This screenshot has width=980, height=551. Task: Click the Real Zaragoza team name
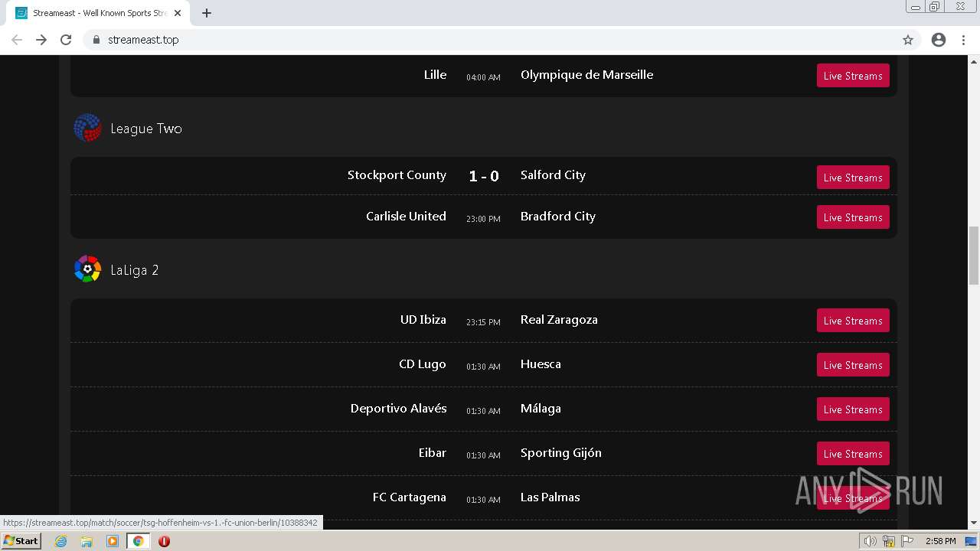(559, 320)
